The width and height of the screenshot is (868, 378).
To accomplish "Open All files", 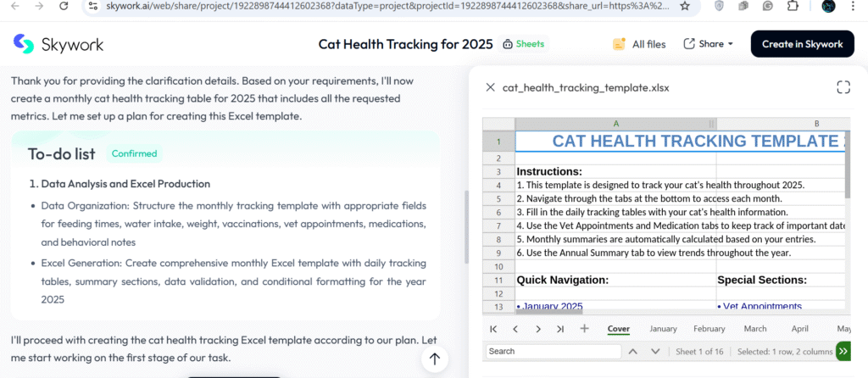I will click(639, 44).
